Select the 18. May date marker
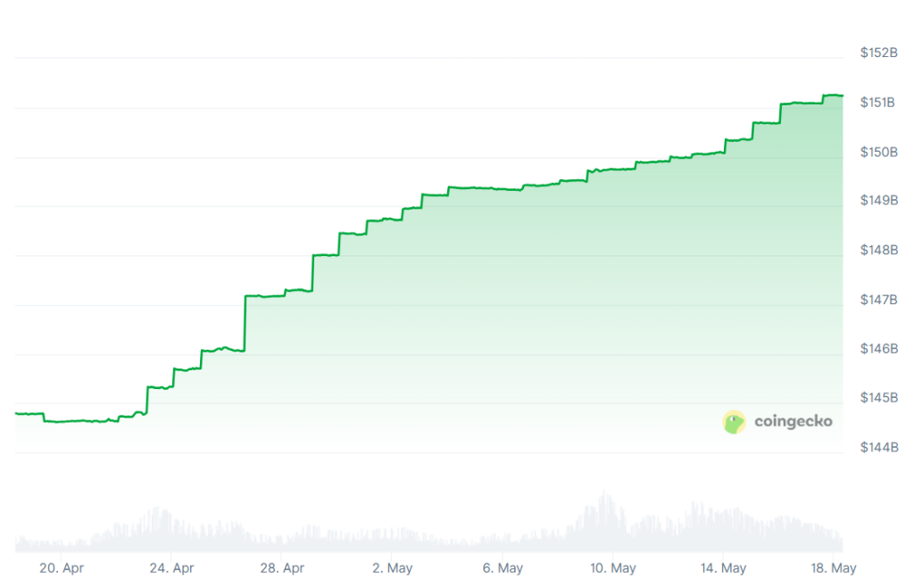Screen dimensions: 914x588 tap(832, 567)
